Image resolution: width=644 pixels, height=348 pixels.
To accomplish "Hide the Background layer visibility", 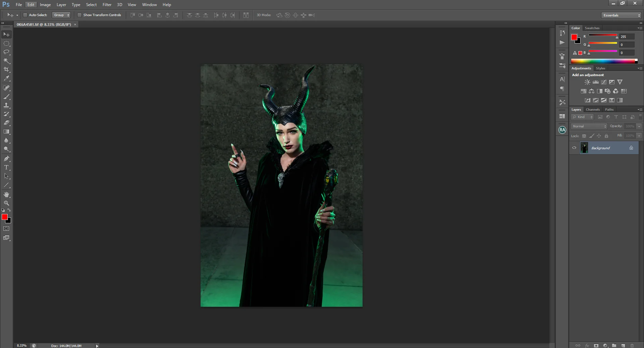I will pos(574,148).
